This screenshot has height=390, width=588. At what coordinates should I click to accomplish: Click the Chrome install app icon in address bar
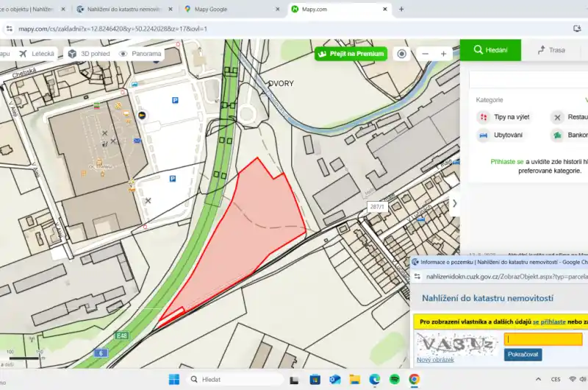(577, 29)
